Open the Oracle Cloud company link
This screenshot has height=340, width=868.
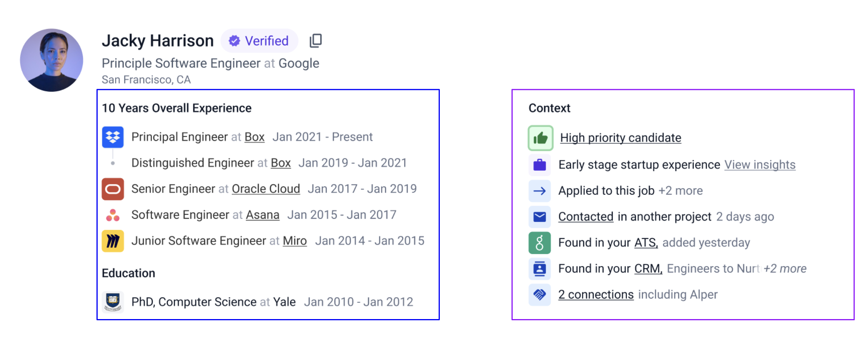266,189
